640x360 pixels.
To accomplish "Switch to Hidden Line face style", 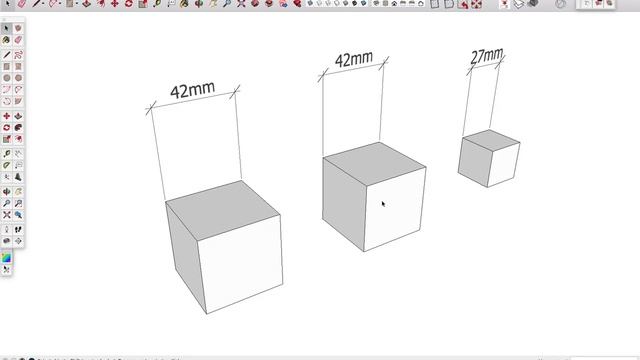I will click(337, 3).
